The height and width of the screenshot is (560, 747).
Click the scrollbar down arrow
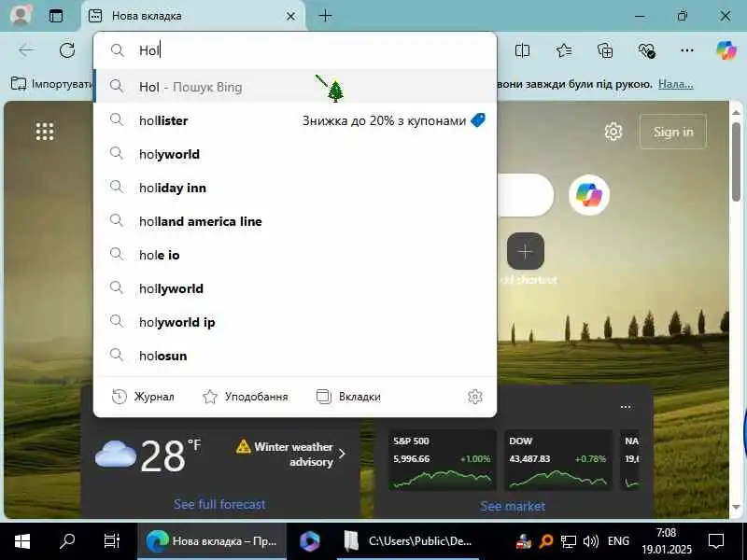point(736,508)
